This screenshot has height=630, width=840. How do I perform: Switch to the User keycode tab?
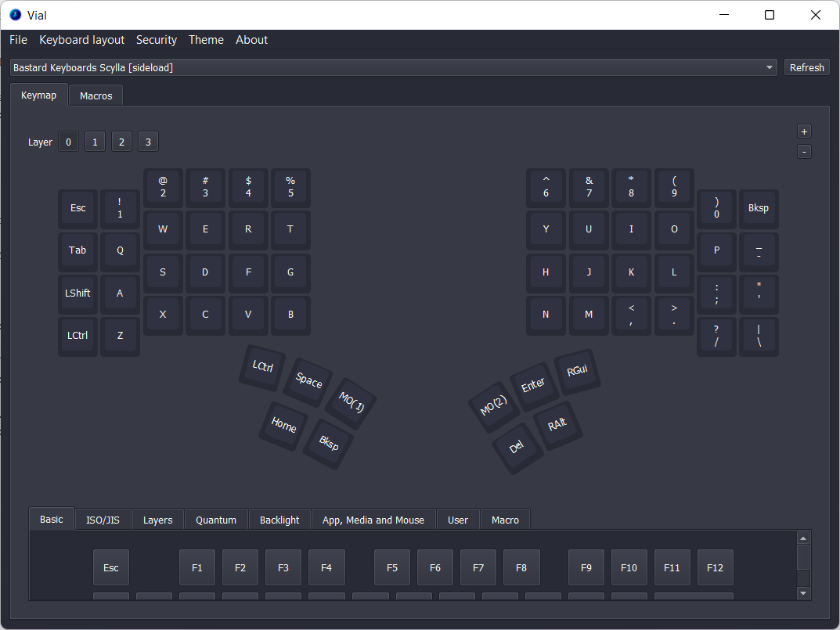(458, 520)
